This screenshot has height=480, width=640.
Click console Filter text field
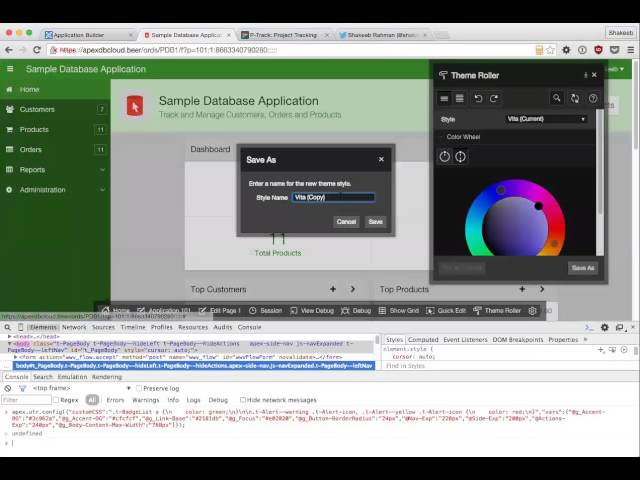coord(26,400)
